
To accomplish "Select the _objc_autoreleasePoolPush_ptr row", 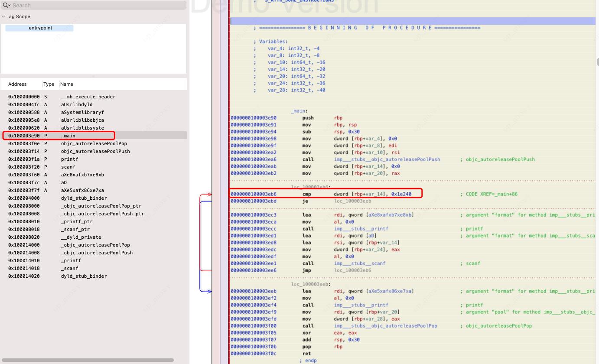I will coord(94,214).
